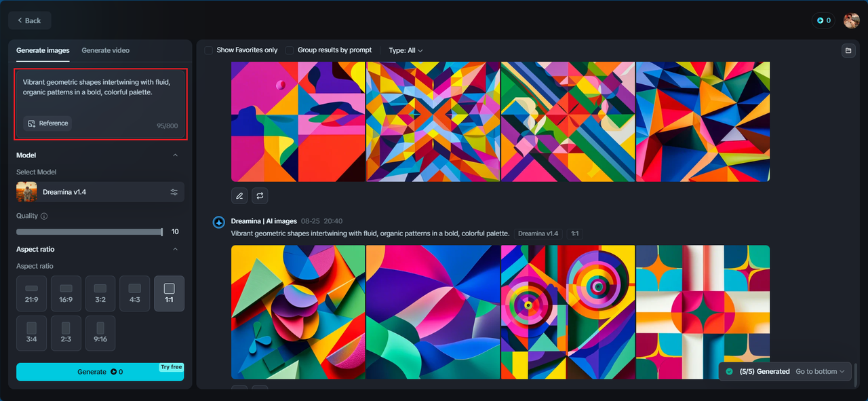Enable Group results by prompt checkbox

pyautogui.click(x=290, y=50)
